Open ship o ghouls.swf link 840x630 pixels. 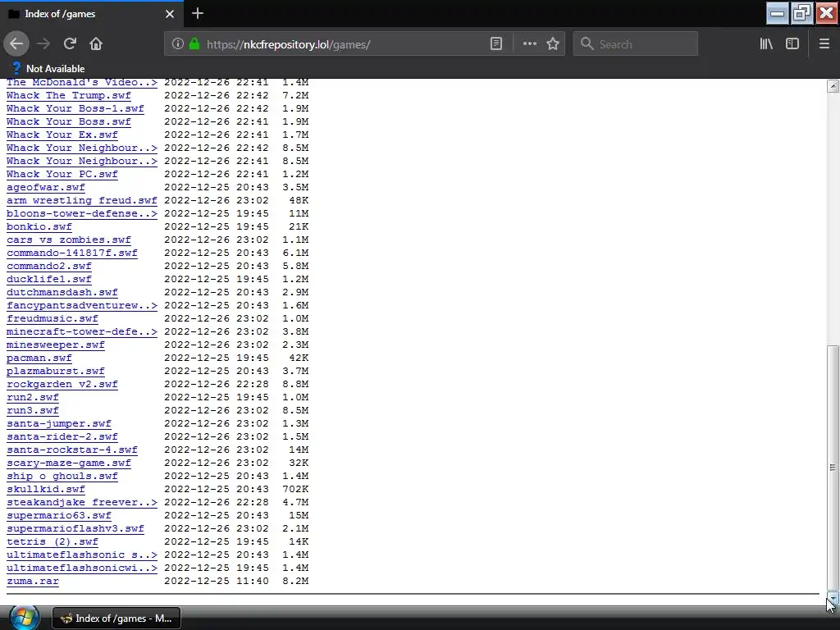coord(62,477)
